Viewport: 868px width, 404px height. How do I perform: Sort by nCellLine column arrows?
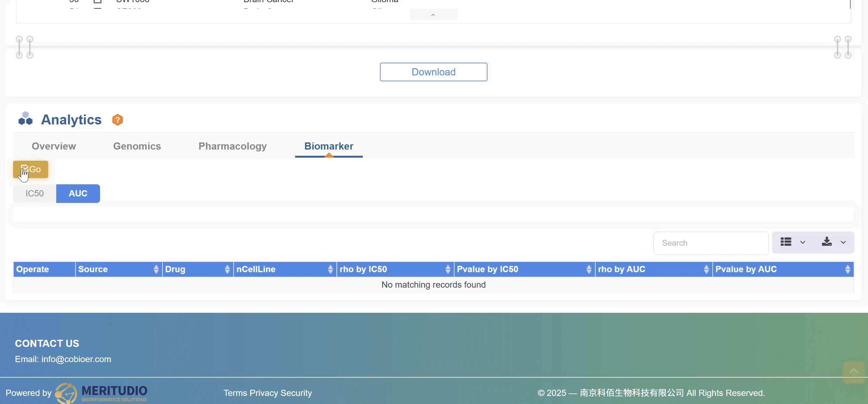(330, 269)
